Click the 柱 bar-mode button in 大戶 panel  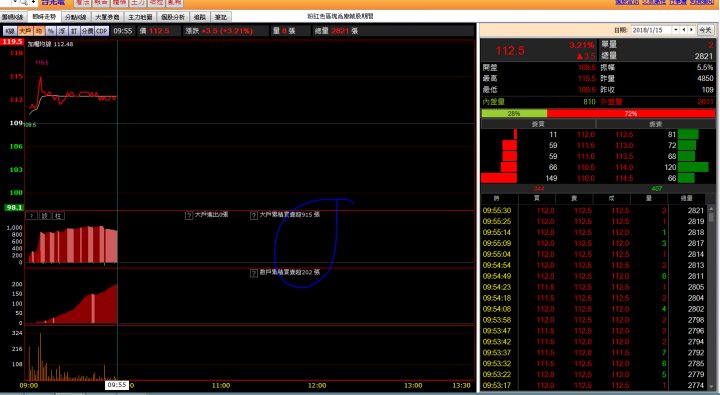[58, 216]
